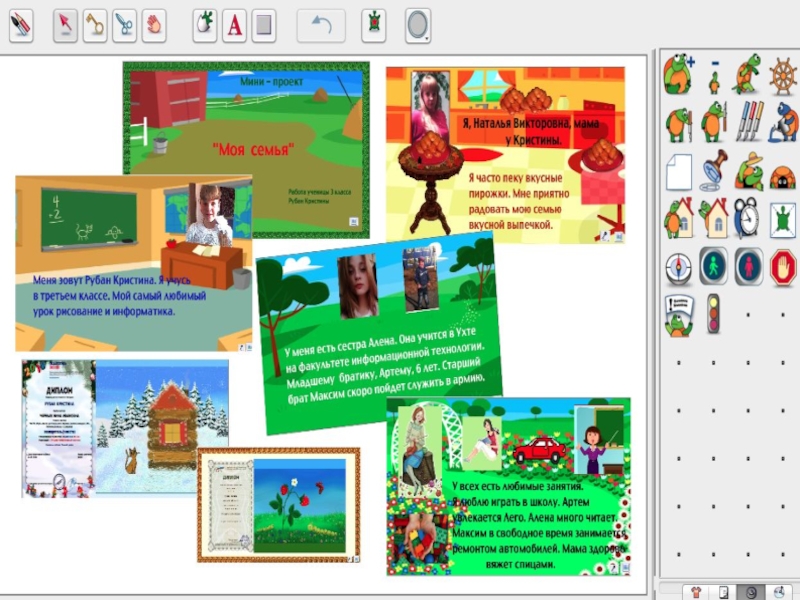Click the girl photo on green slide

click(358, 286)
